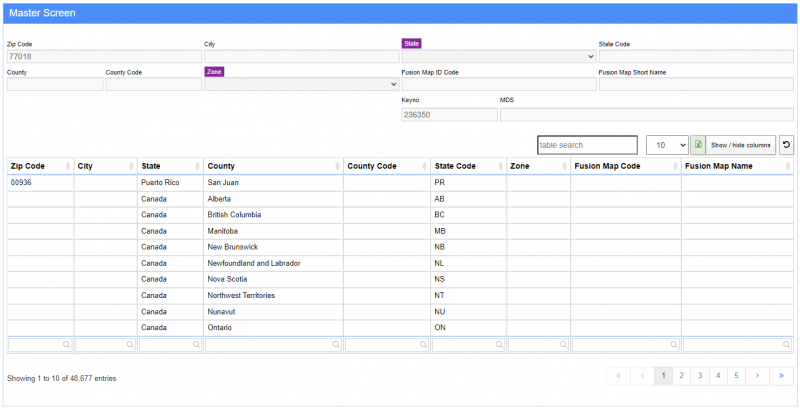Open zip code 00936 link
The width and height of the screenshot is (800, 408).
tap(21, 183)
